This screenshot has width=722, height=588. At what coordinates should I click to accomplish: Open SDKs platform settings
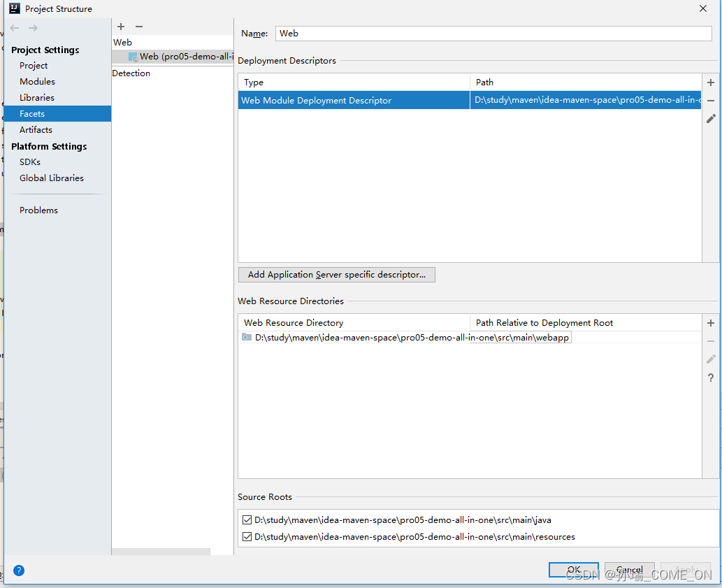tap(30, 162)
